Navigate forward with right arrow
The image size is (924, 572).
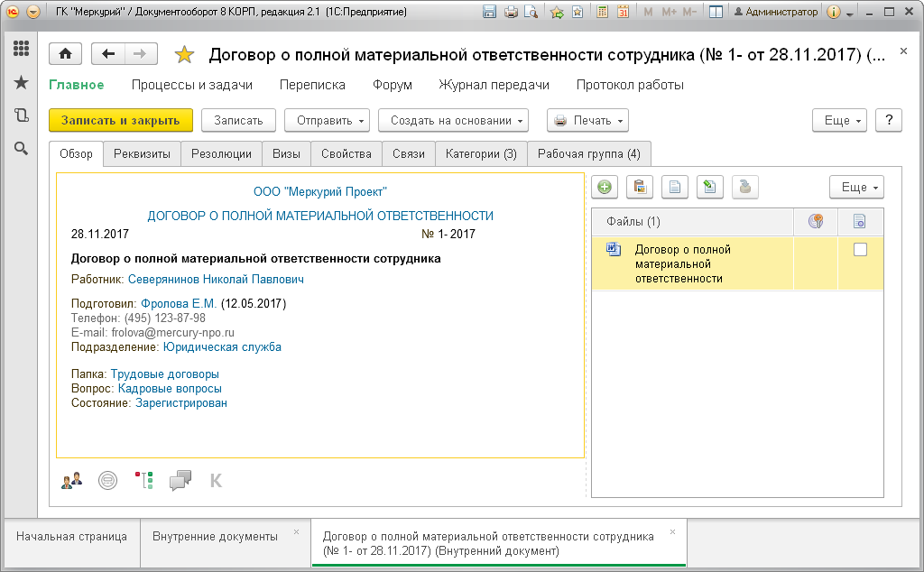point(140,54)
